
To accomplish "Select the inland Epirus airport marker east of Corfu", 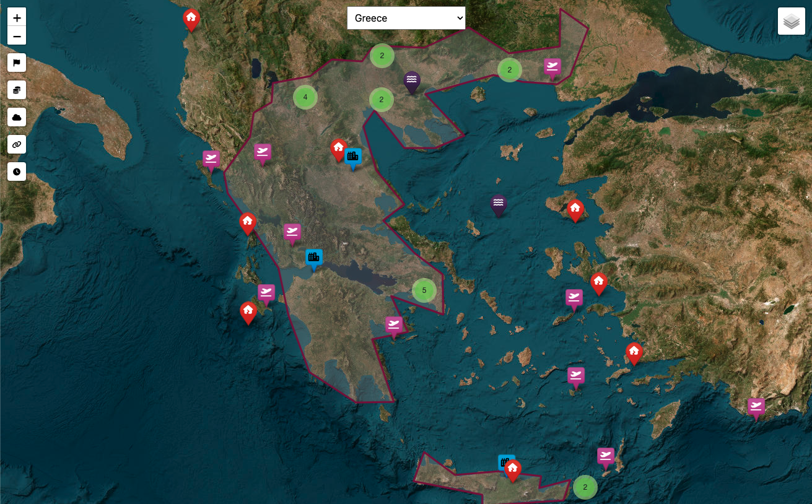I will click(263, 153).
